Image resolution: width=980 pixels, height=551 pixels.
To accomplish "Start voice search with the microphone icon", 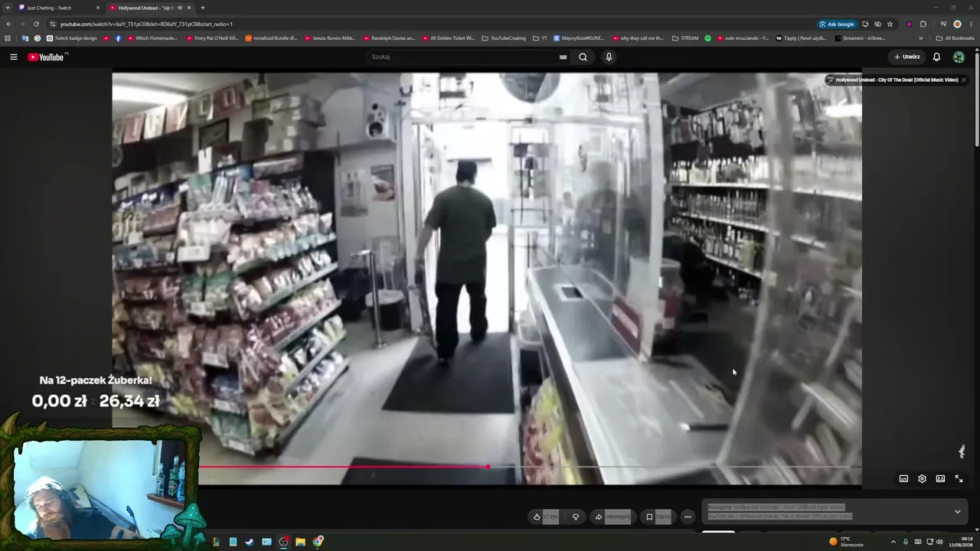I will 609,57.
